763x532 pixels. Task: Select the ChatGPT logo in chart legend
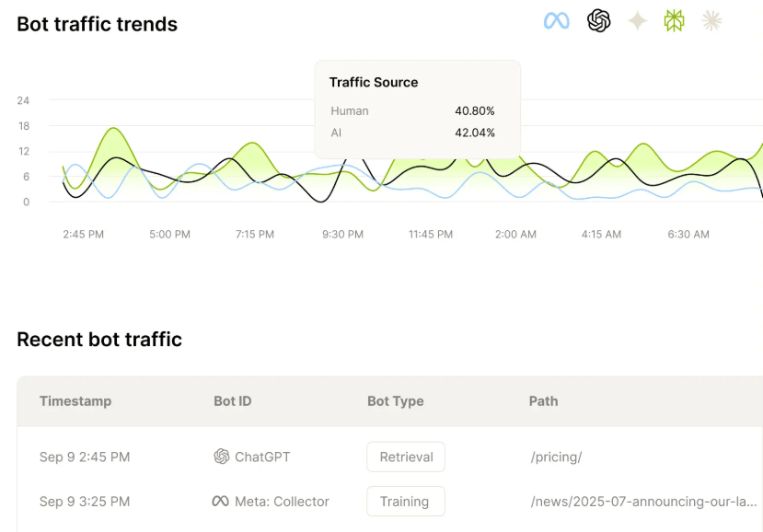[x=599, y=20]
